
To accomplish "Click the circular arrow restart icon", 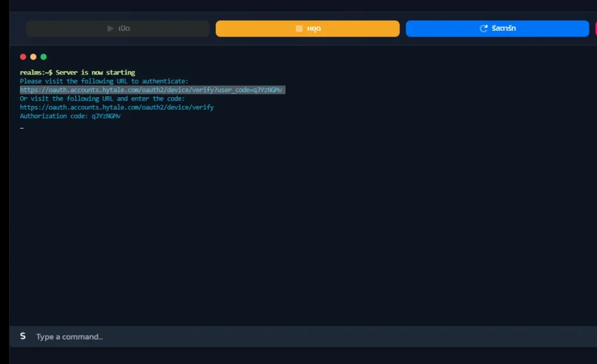I will [483, 29].
